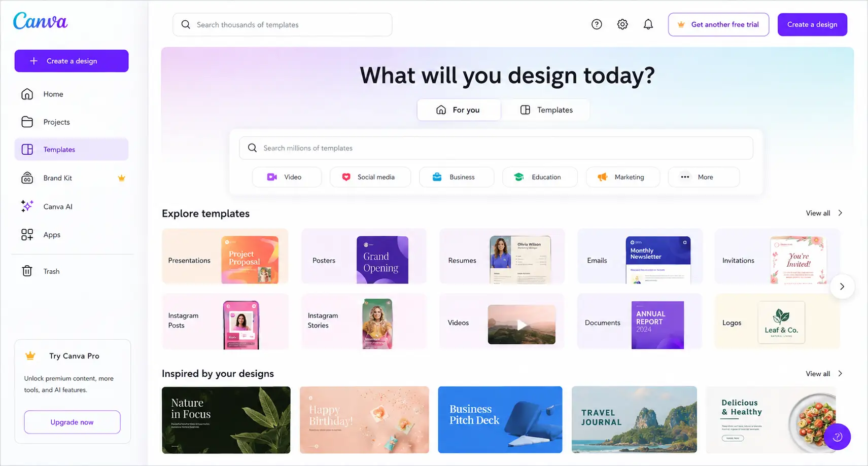This screenshot has width=868, height=466.
Task: Focus the Search millions of templates field
Action: (x=496, y=148)
